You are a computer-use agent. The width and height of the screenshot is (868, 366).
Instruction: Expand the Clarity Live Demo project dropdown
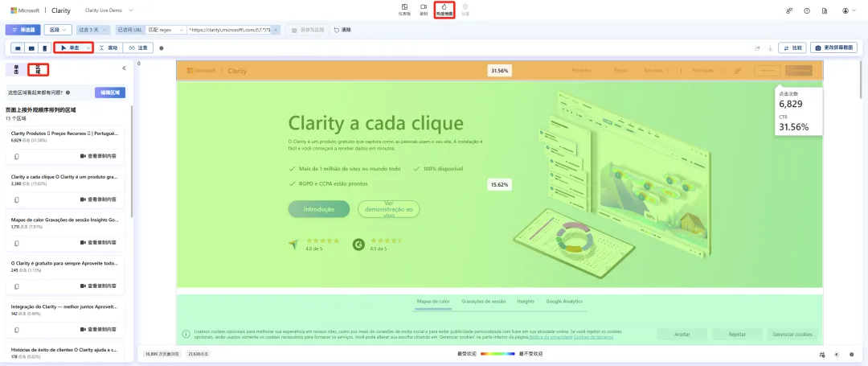pyautogui.click(x=109, y=10)
